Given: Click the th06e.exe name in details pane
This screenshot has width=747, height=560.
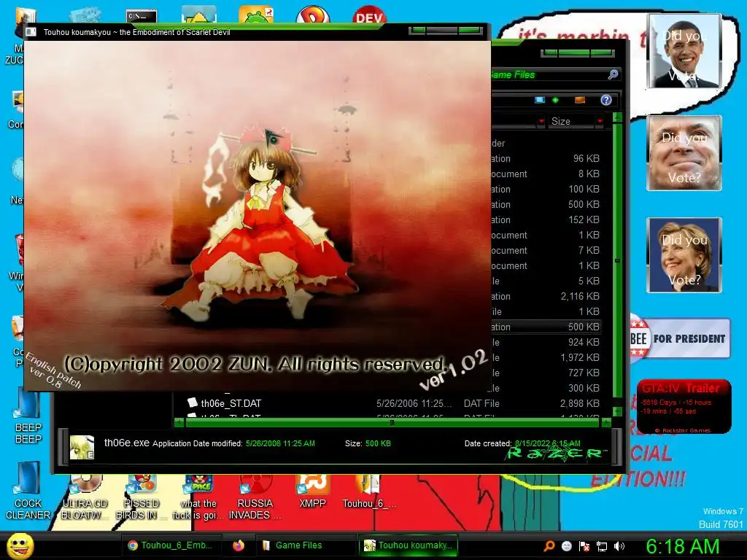Looking at the screenshot, I should point(127,443).
